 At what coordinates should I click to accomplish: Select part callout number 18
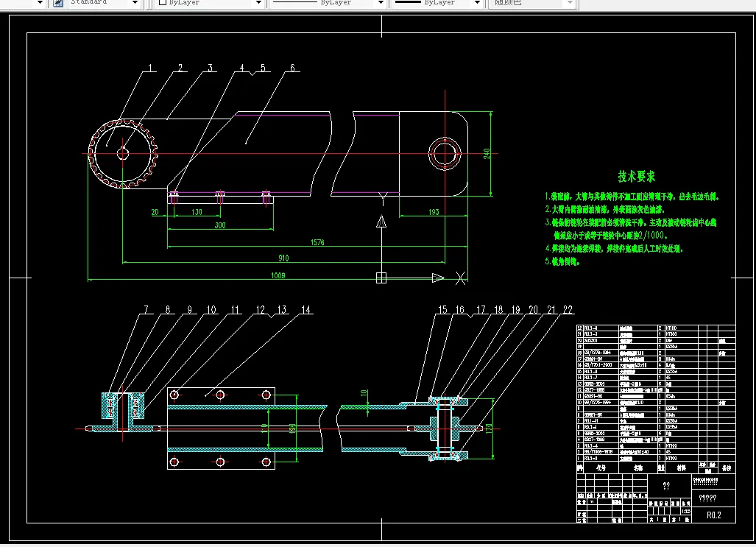(498, 310)
